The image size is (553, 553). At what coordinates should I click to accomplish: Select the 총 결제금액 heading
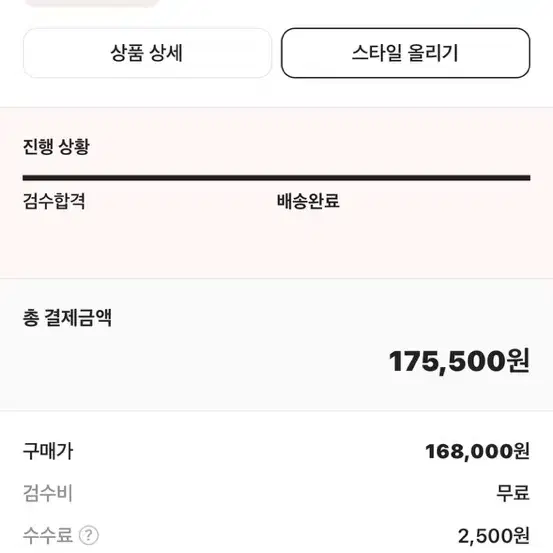pyautogui.click(x=67, y=318)
